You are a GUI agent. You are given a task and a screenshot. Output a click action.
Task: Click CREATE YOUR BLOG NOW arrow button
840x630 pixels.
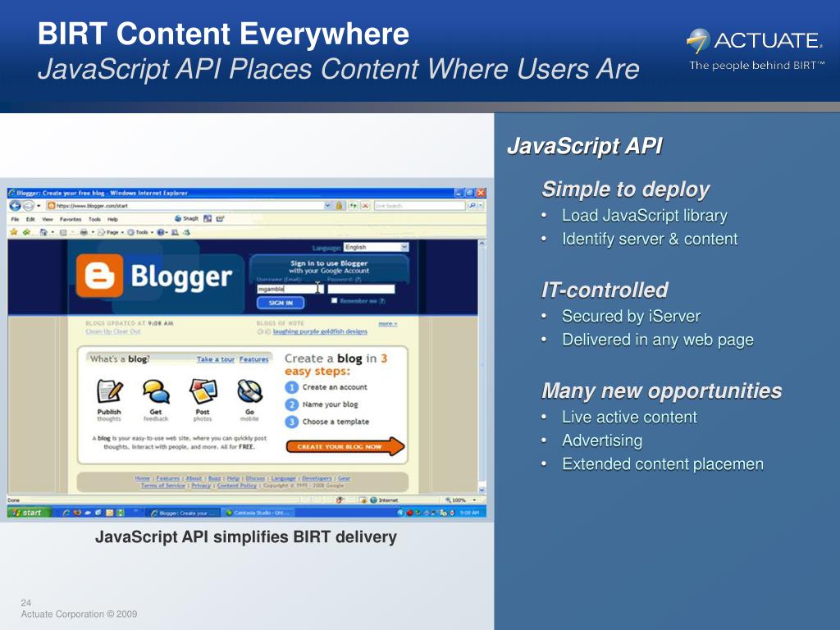click(345, 446)
